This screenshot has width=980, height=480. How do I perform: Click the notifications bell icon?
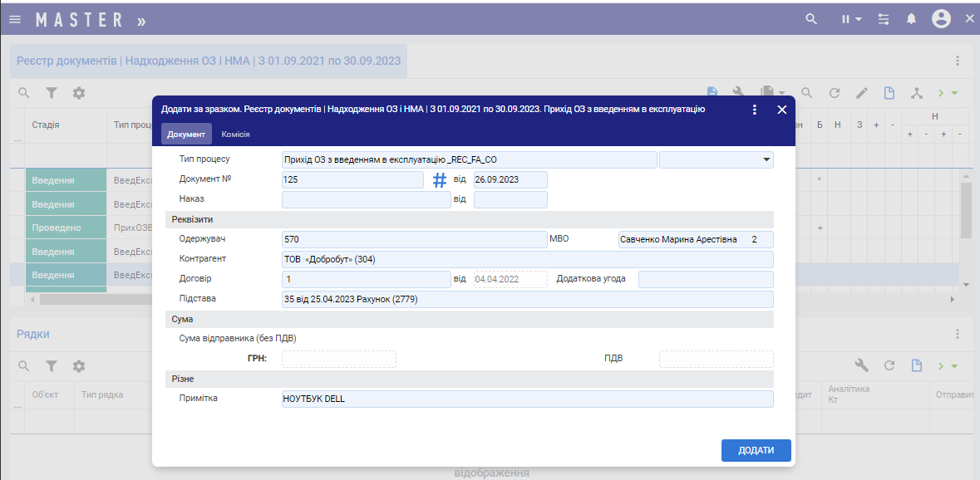coord(911,19)
